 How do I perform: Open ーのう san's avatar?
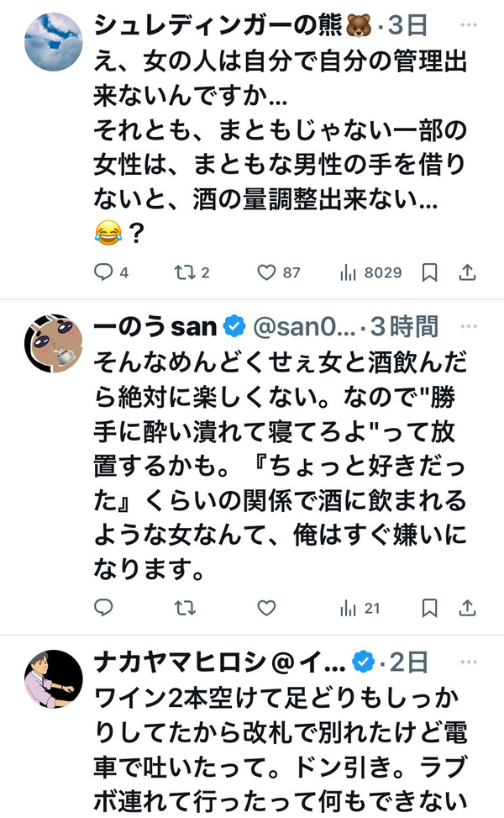point(54,343)
